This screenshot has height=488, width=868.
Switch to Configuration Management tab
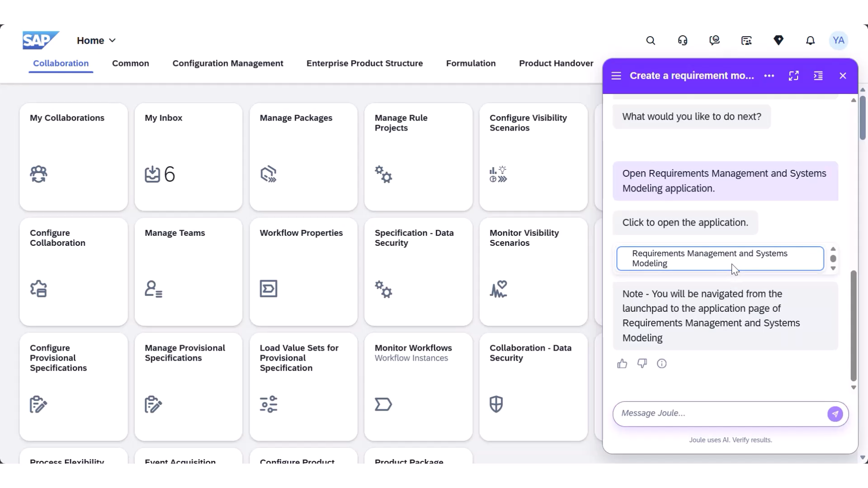pos(228,63)
